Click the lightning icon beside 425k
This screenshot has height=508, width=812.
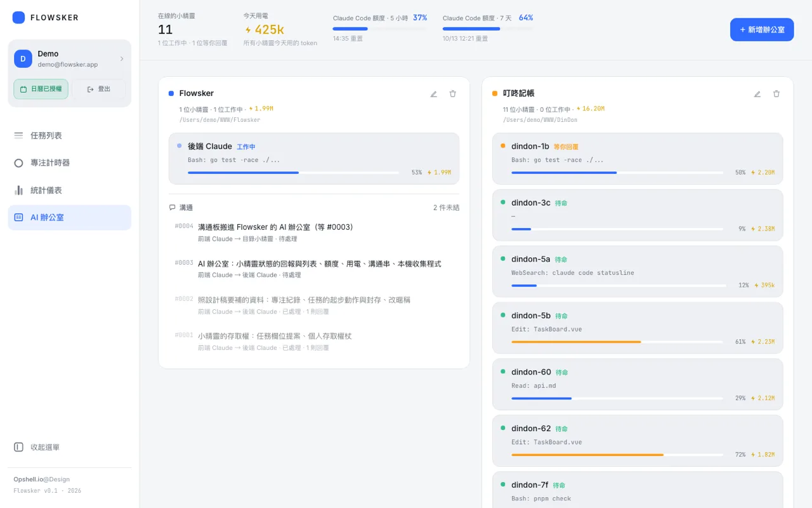[248, 30]
